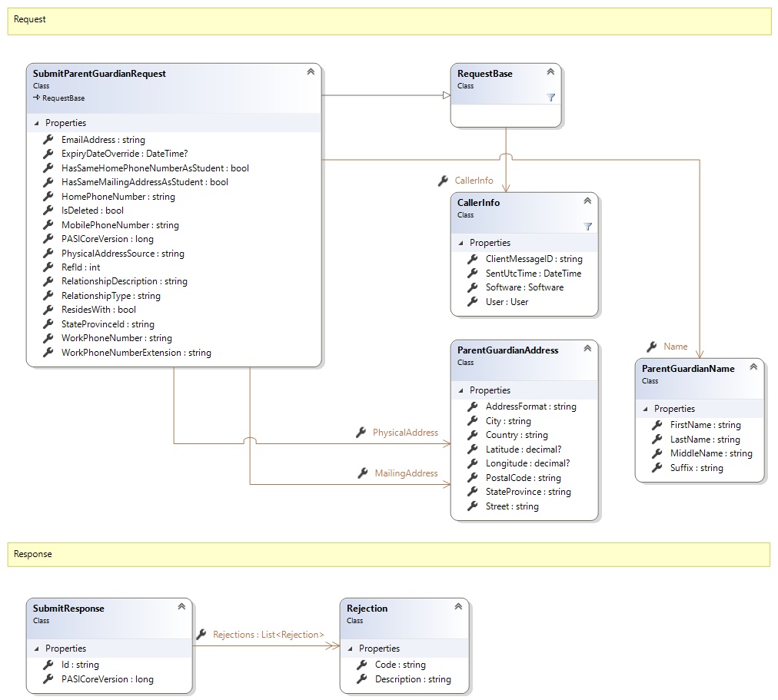Toggle Properties compartment in SubmitResponse class
The image size is (778, 700).
pos(35,649)
